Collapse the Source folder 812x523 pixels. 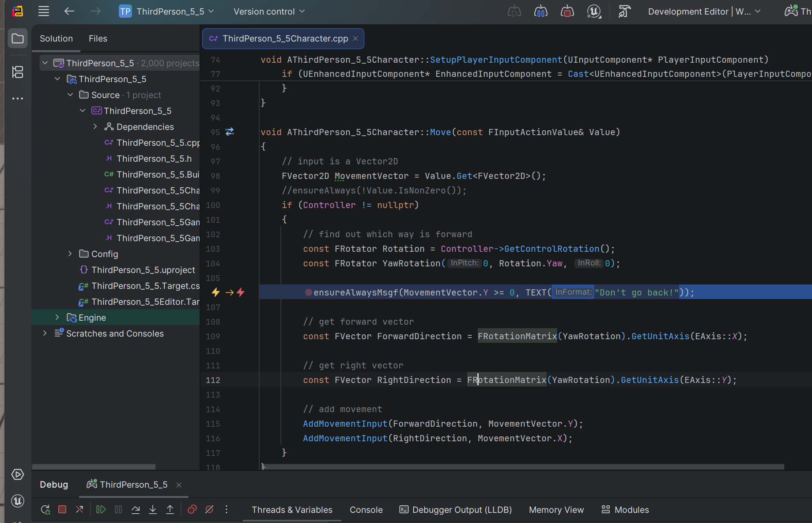click(x=70, y=95)
